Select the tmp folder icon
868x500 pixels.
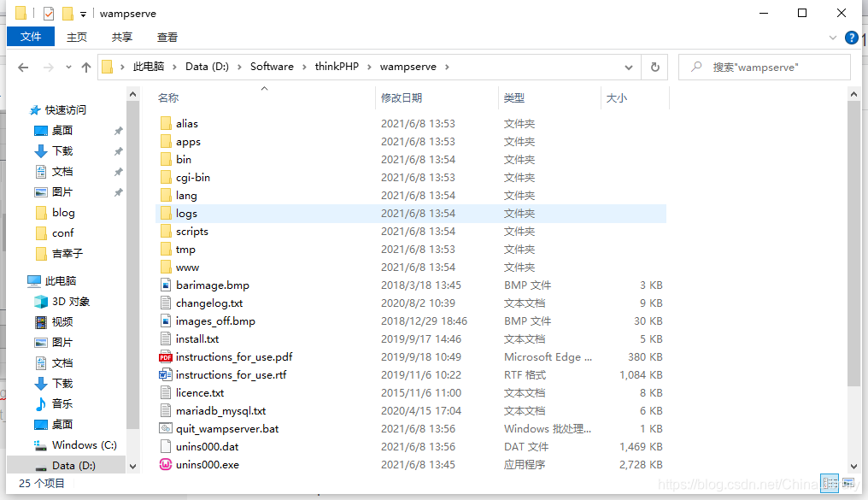[x=166, y=250]
